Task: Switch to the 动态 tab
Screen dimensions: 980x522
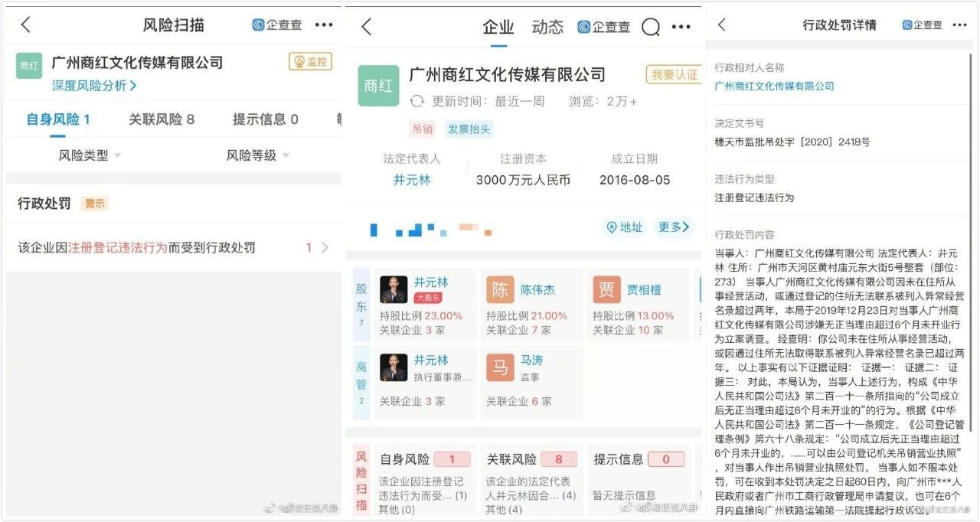Action: 547,28
